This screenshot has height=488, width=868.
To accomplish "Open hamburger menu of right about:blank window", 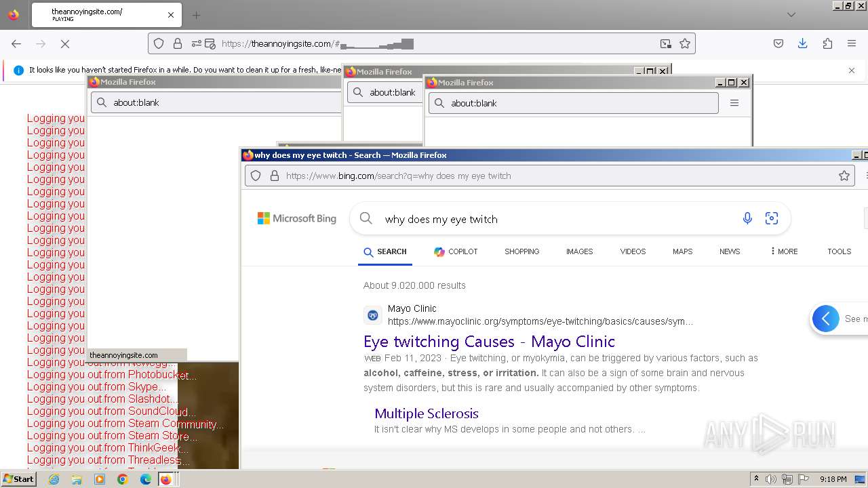I will [x=734, y=103].
